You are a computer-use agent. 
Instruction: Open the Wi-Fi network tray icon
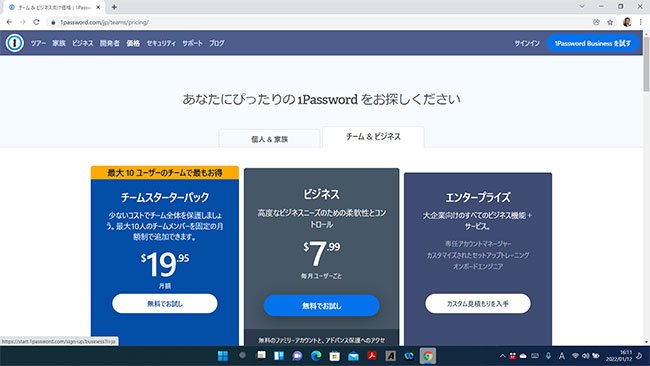point(575,356)
